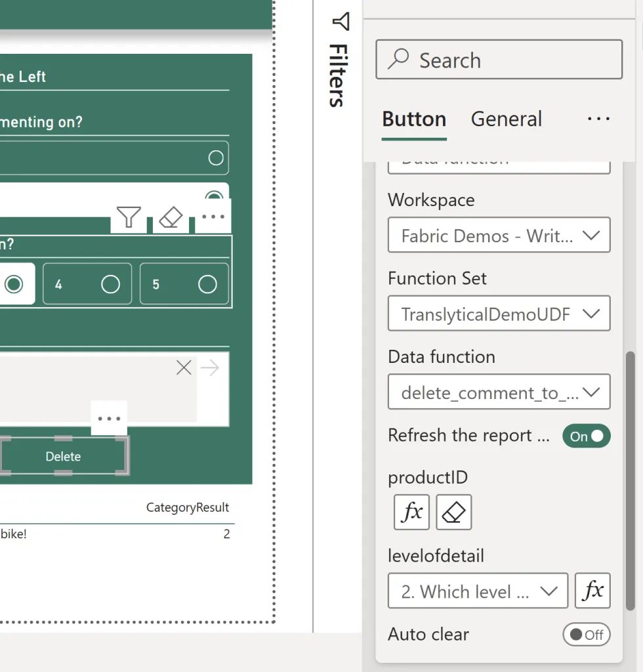Click the Delete button on canvas

[64, 457]
